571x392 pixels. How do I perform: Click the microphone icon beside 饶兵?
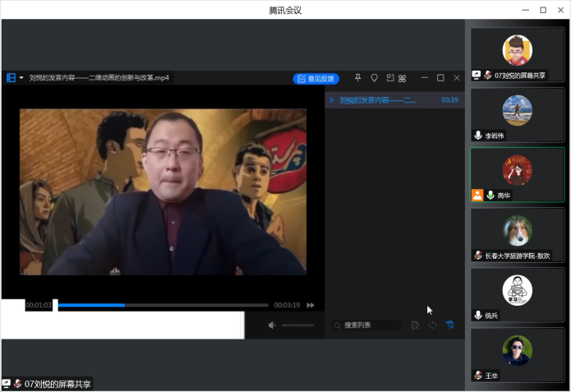[x=478, y=315]
